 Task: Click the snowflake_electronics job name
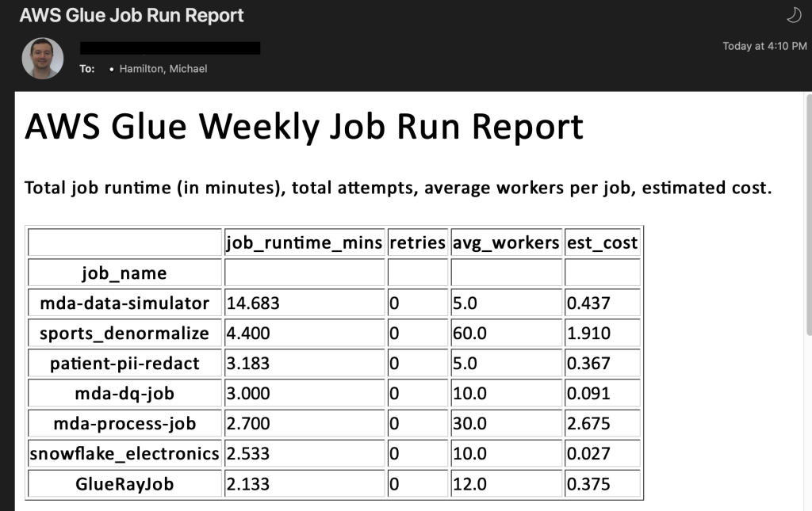tap(124, 453)
